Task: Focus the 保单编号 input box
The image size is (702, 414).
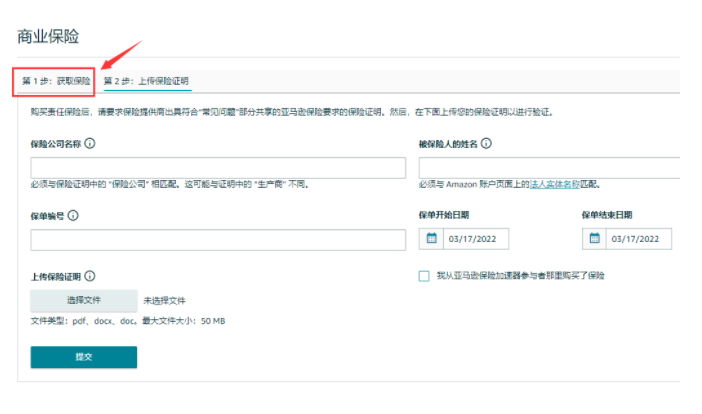Action: click(218, 240)
